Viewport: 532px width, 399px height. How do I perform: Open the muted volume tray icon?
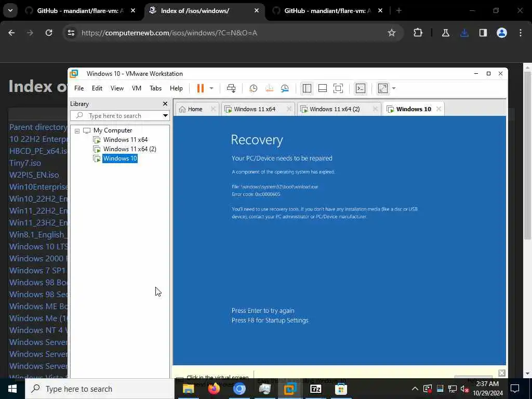coord(465,389)
